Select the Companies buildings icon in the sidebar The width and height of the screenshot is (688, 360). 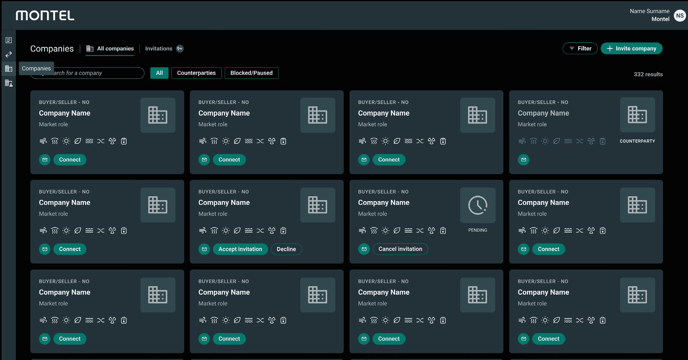click(8, 68)
